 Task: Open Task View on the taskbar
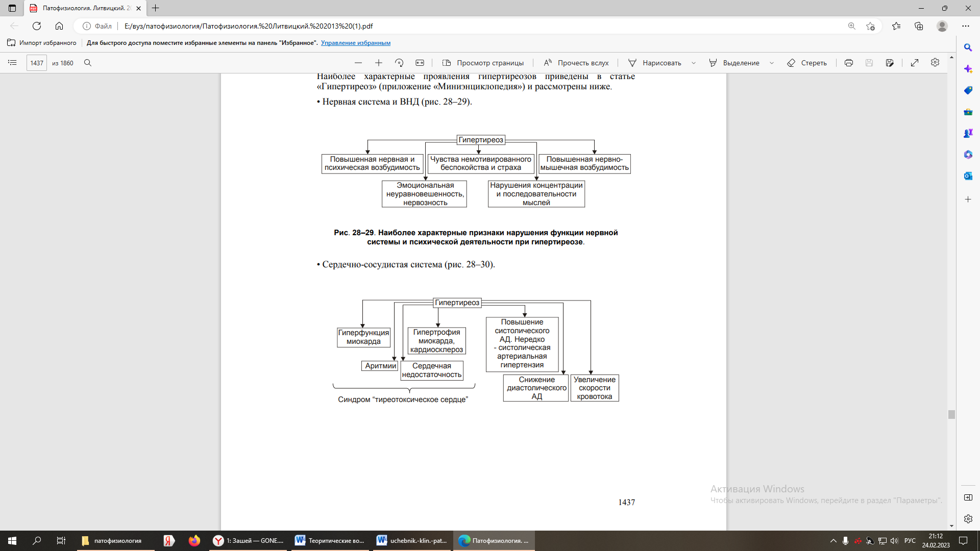click(61, 541)
